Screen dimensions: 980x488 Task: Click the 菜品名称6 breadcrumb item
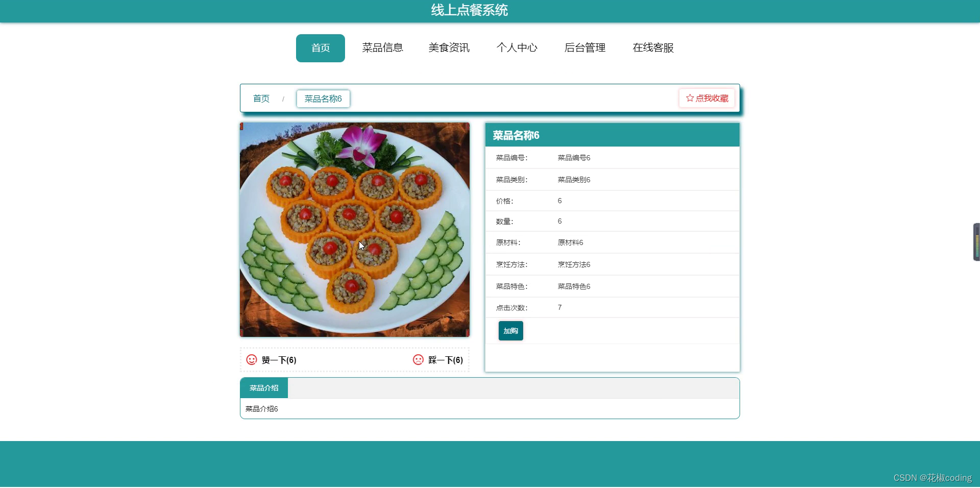pyautogui.click(x=323, y=99)
